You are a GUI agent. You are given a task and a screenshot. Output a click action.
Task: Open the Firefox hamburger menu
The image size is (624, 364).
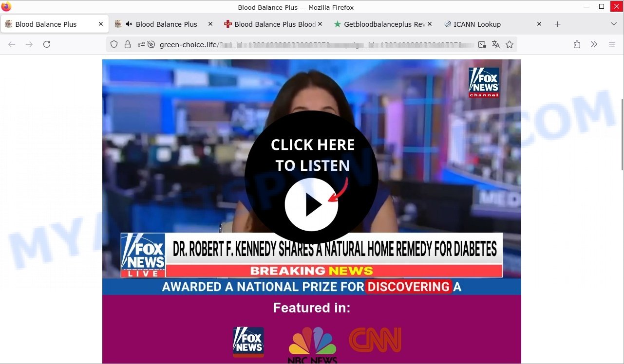[612, 44]
